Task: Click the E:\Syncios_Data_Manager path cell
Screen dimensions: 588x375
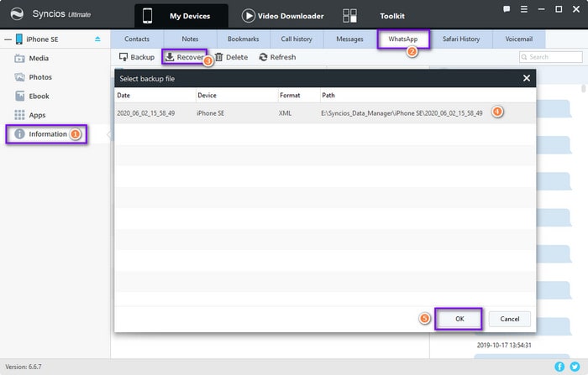Action: tap(402, 113)
